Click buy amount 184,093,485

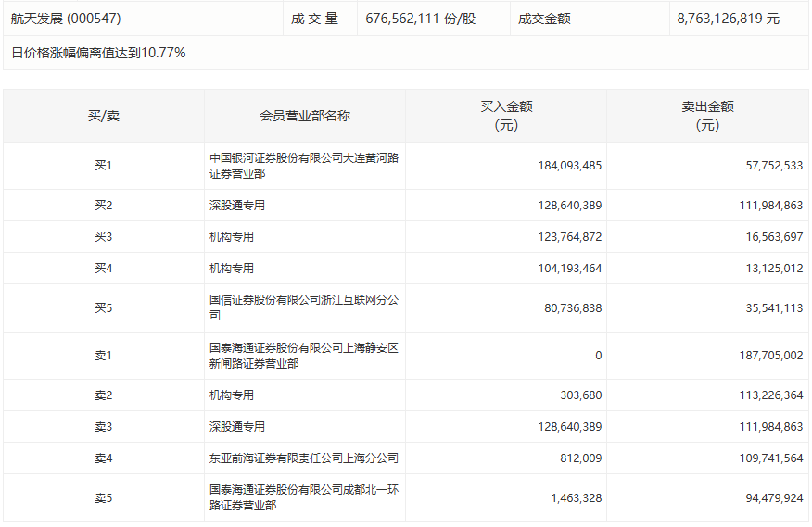coord(569,166)
